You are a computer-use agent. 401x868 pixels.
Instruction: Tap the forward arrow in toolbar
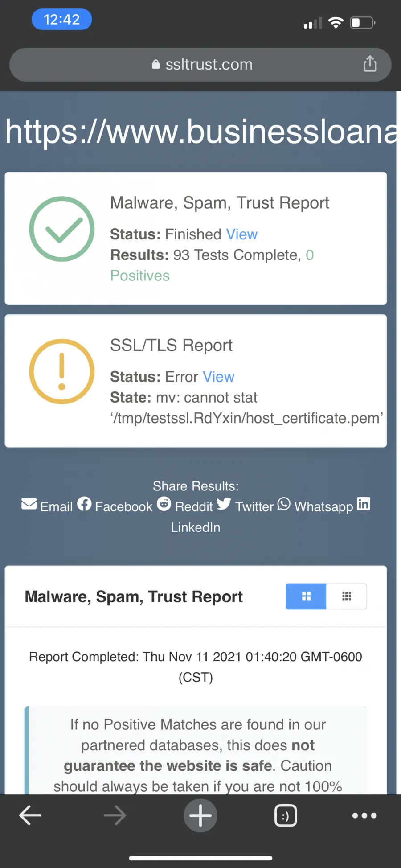[x=115, y=815]
